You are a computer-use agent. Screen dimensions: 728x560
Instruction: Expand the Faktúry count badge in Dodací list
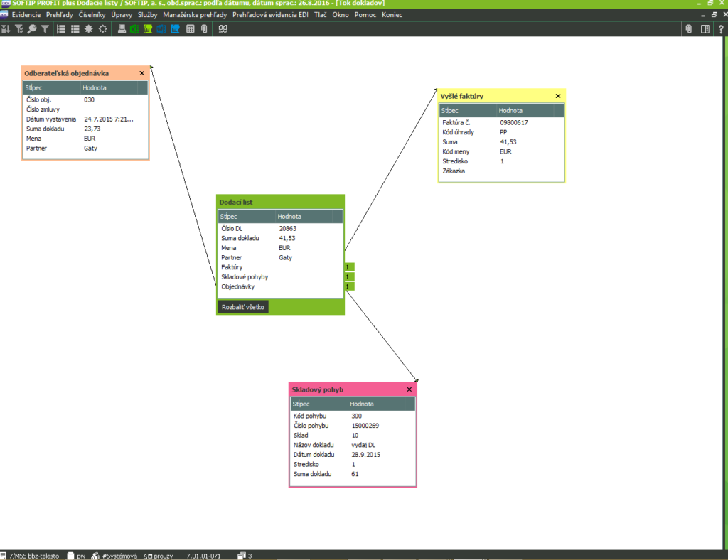pyautogui.click(x=348, y=267)
